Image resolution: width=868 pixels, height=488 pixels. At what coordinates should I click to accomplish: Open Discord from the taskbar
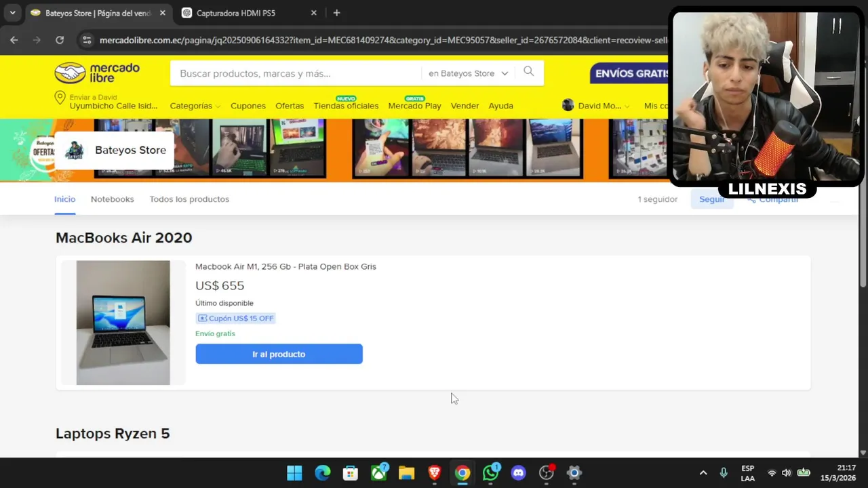click(x=519, y=473)
